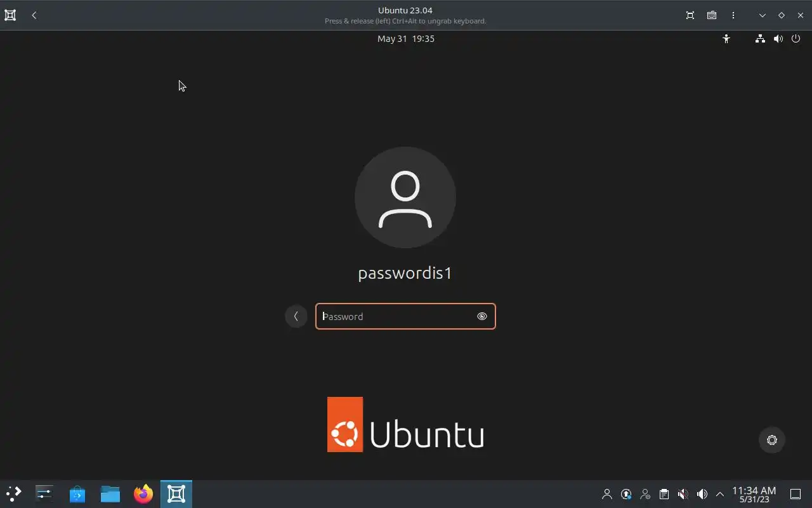Open the Discover software center in the taskbar

coord(77,493)
